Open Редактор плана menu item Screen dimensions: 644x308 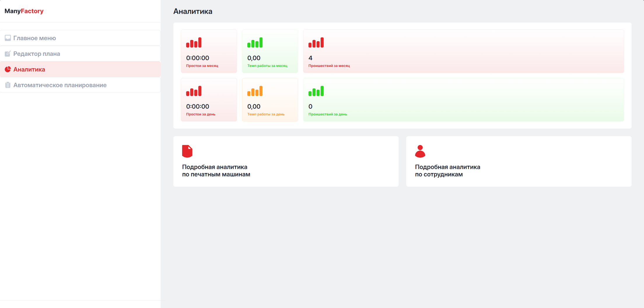(x=80, y=54)
